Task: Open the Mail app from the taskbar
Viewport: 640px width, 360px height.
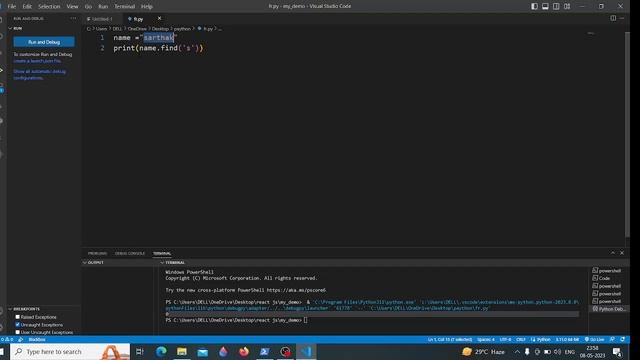Action: [x=202, y=352]
